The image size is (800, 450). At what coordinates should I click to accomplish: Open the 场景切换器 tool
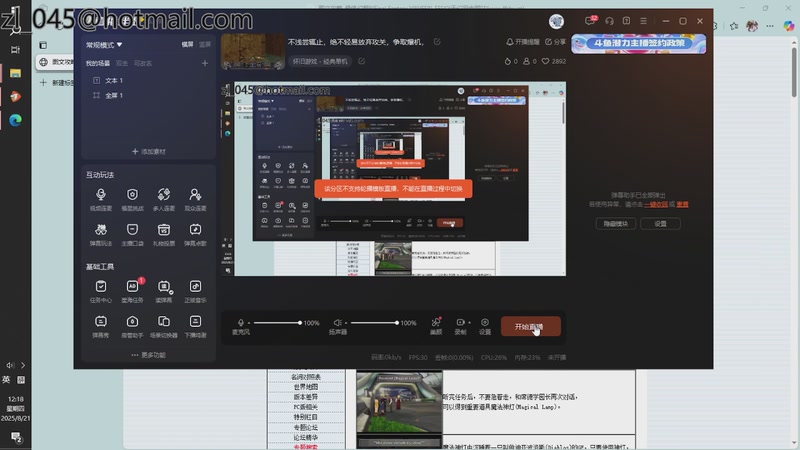[164, 326]
